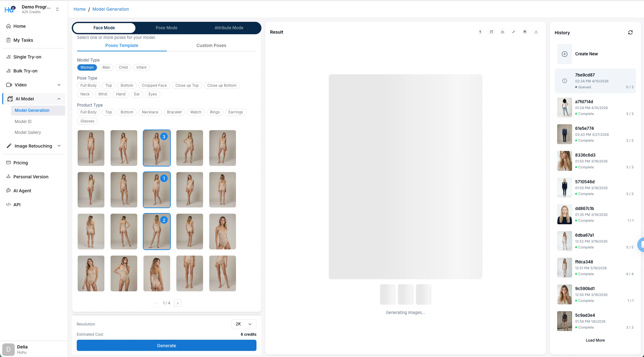Go to next page of pose templates

[x=177, y=303]
